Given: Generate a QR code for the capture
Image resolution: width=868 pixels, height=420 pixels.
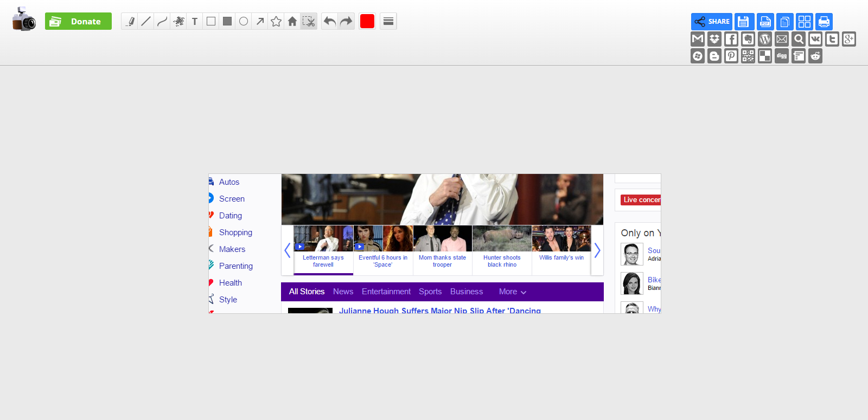Looking at the screenshot, I should click(x=748, y=56).
